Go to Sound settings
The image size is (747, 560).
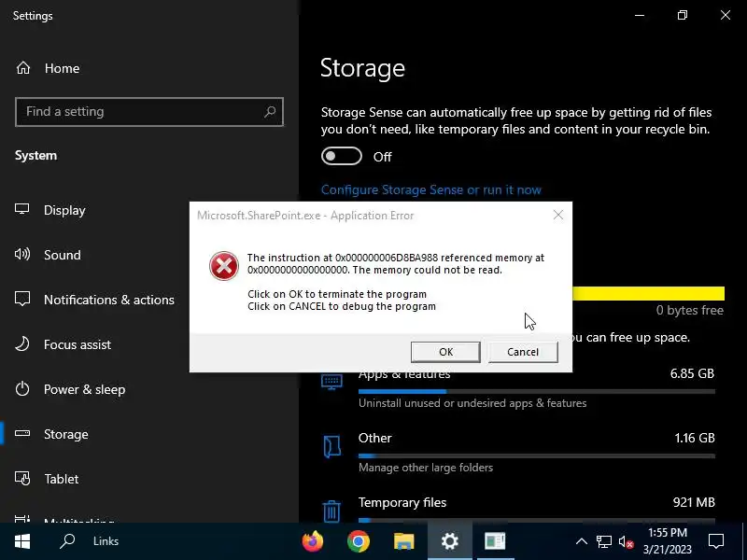63,255
